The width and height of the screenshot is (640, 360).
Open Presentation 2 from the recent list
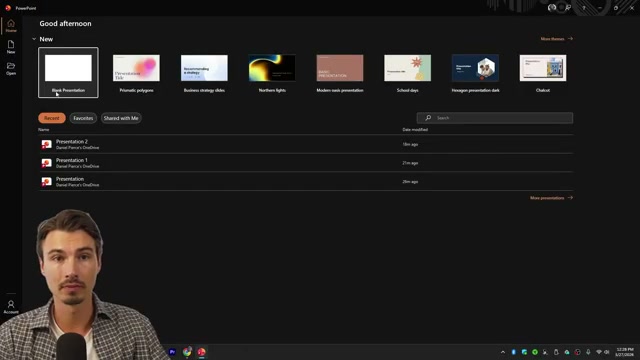[x=306, y=144]
